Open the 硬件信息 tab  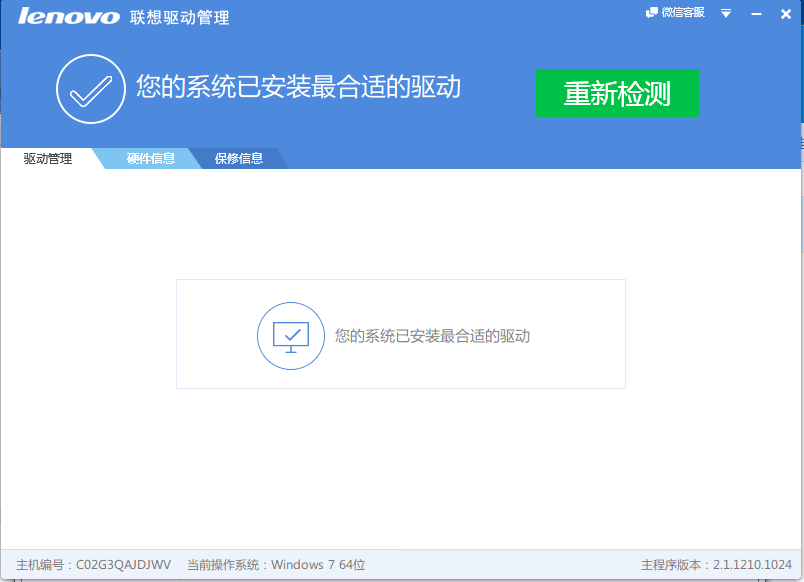coord(151,159)
